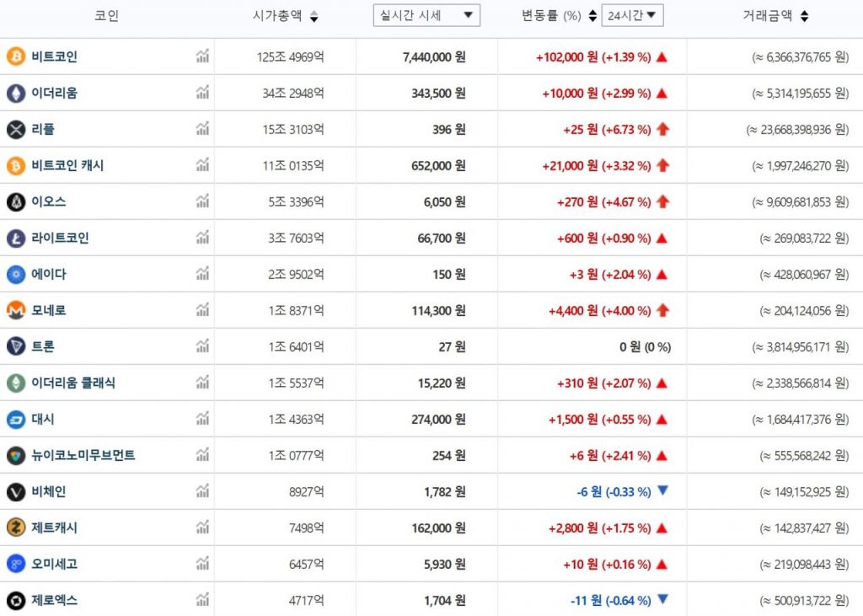Viewport: 863px width, 616px height.
Task: Click the Bitcoin coin logo icon
Action: click(x=16, y=56)
